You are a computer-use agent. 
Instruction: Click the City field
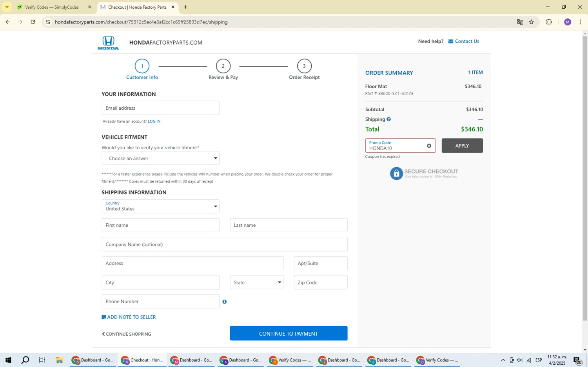[160, 282]
